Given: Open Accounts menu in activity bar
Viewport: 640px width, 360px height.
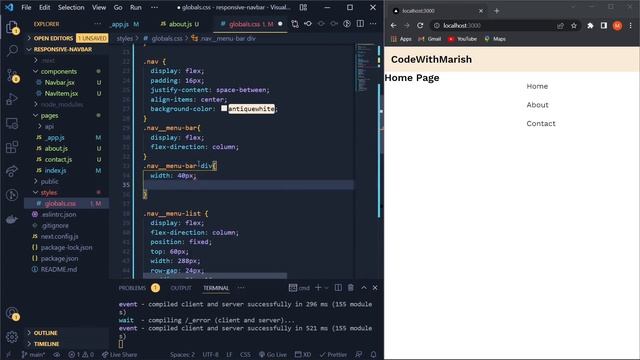Looking at the screenshot, I should 12,313.
